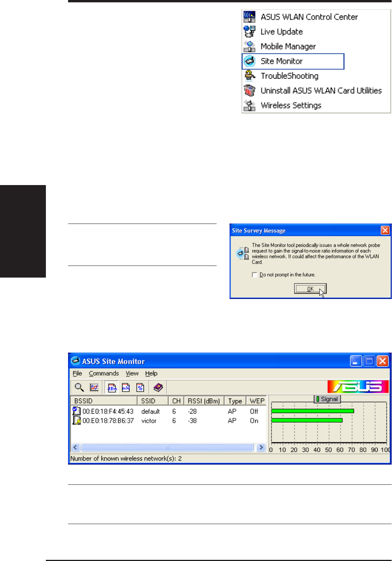
Task: Click the Uninstall utilities trash icon
Action: (249, 91)
